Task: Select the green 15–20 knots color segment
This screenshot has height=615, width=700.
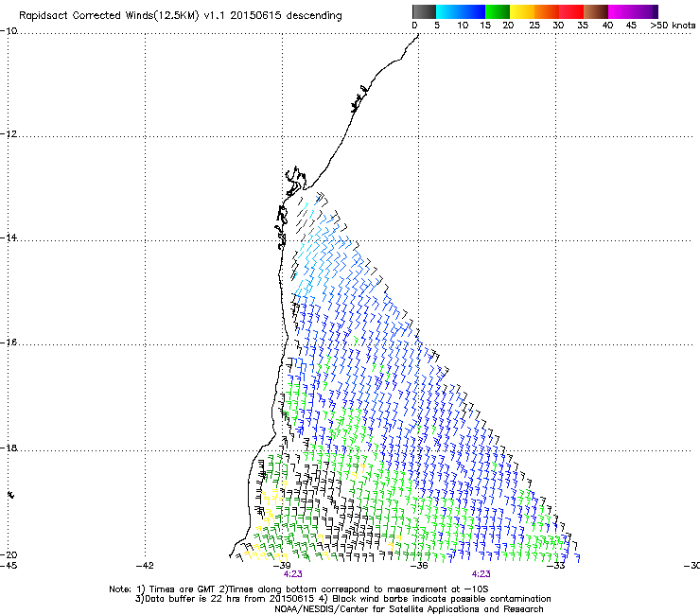Action: click(x=498, y=11)
